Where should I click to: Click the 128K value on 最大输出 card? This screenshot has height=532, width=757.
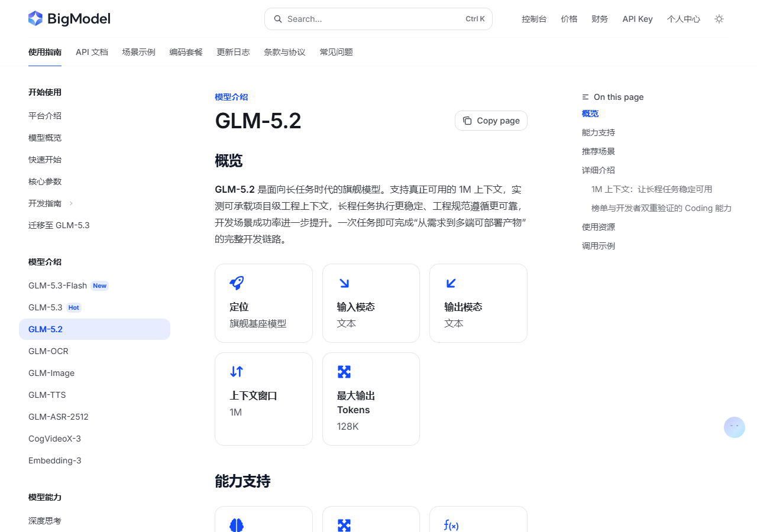(x=348, y=426)
